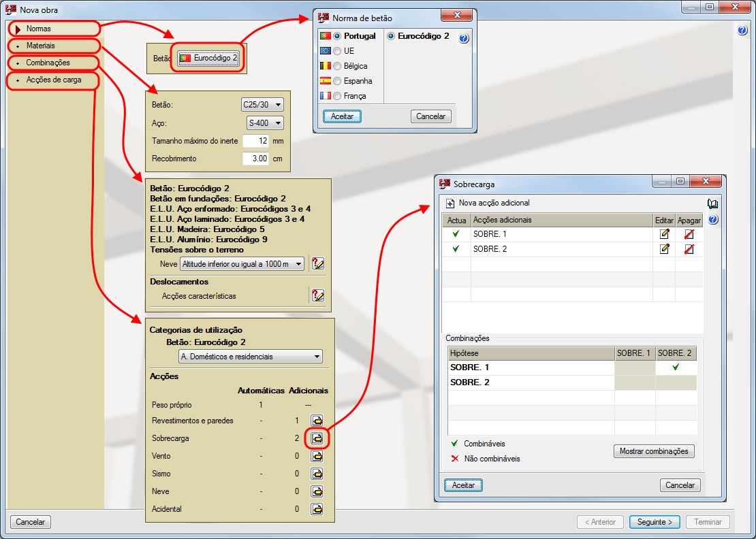This screenshot has width=756, height=539.
Task: Edit Acções características displacement settings icon
Action: (x=318, y=296)
